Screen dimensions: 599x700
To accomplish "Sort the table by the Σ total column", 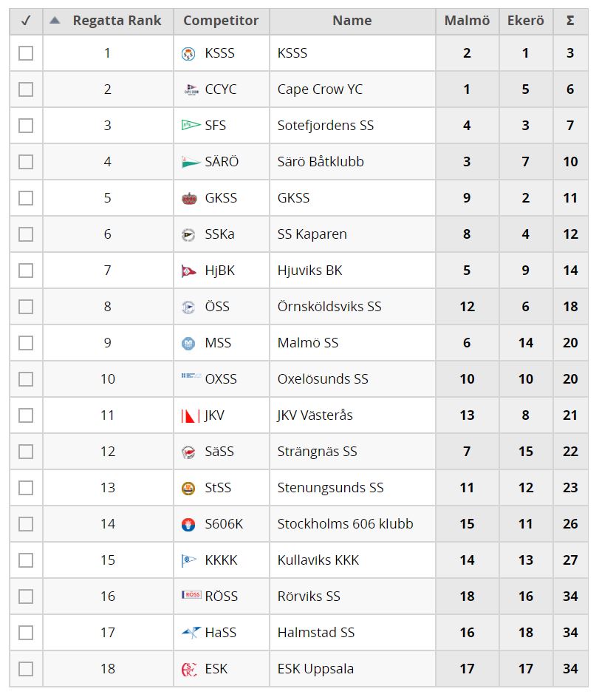I will [570, 21].
